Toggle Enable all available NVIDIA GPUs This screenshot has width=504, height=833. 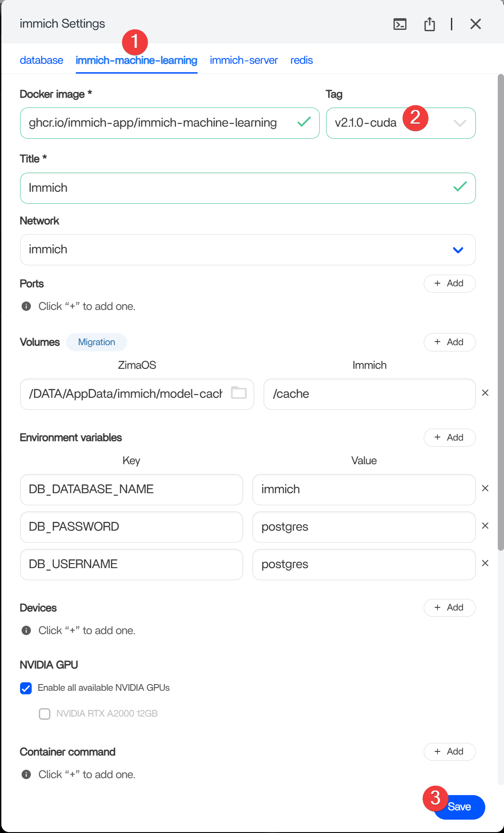click(26, 688)
